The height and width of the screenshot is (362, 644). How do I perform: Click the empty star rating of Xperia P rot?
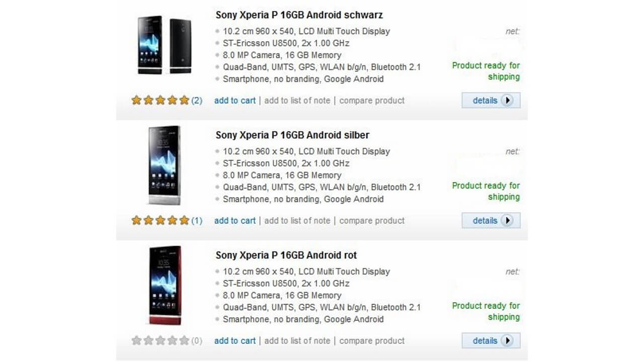tap(161, 340)
